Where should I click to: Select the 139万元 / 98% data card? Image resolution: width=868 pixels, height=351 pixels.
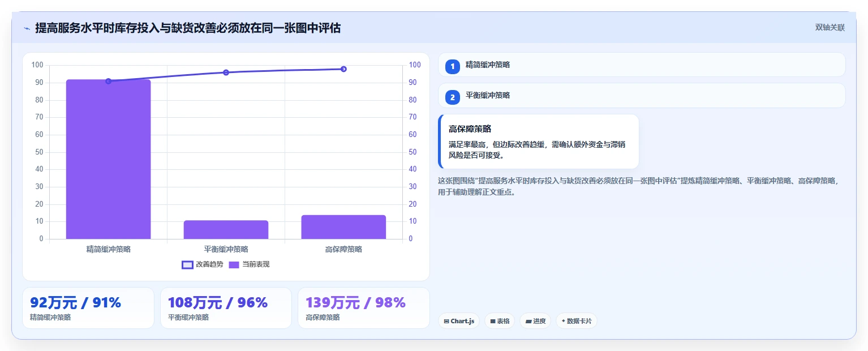364,308
